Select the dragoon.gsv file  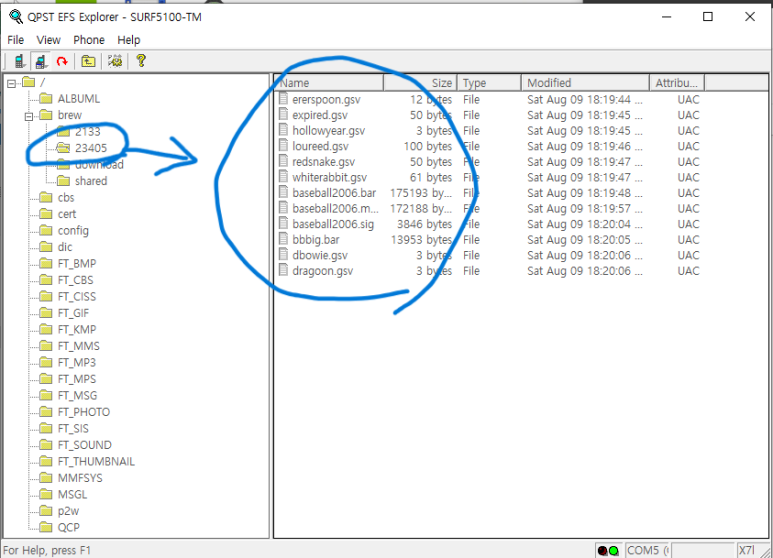pyautogui.click(x=322, y=271)
